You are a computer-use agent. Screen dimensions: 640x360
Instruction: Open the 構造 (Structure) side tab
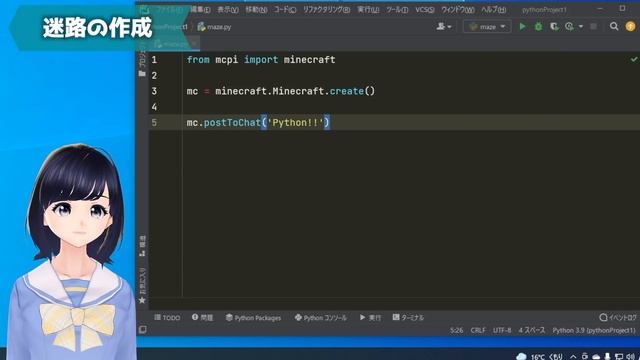[142, 246]
